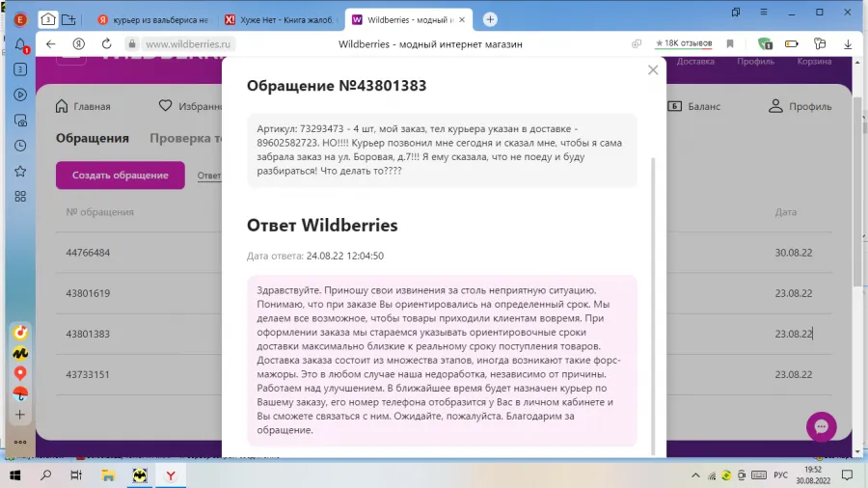Open appeal row 43801383
The height and width of the screenshot is (488, 868).
click(x=88, y=334)
